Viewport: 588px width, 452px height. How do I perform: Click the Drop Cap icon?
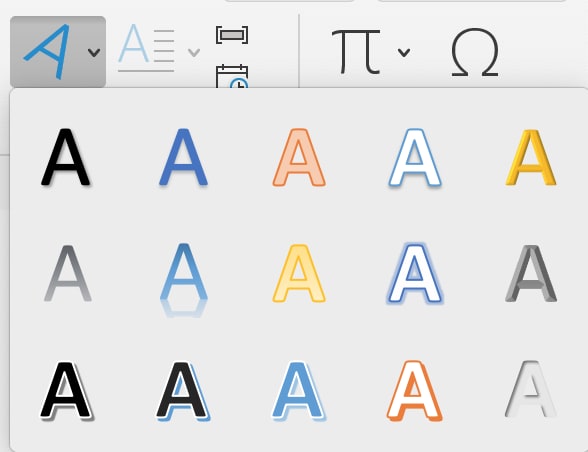coord(146,48)
